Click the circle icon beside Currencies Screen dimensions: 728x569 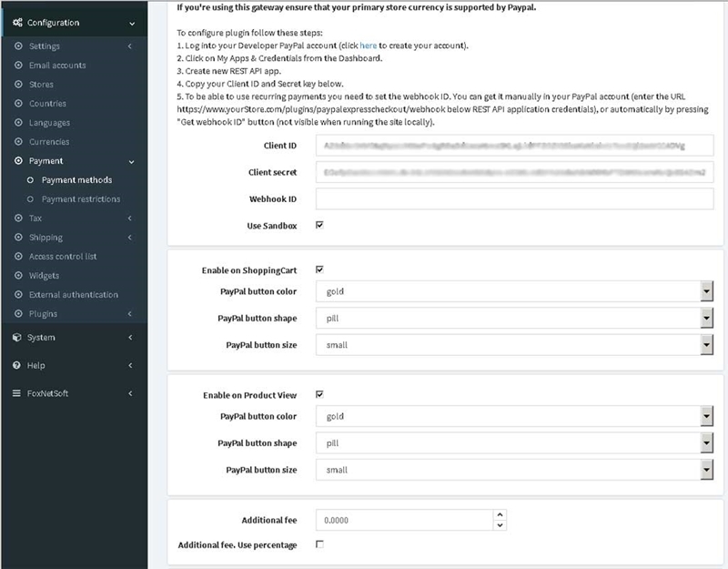(18, 142)
